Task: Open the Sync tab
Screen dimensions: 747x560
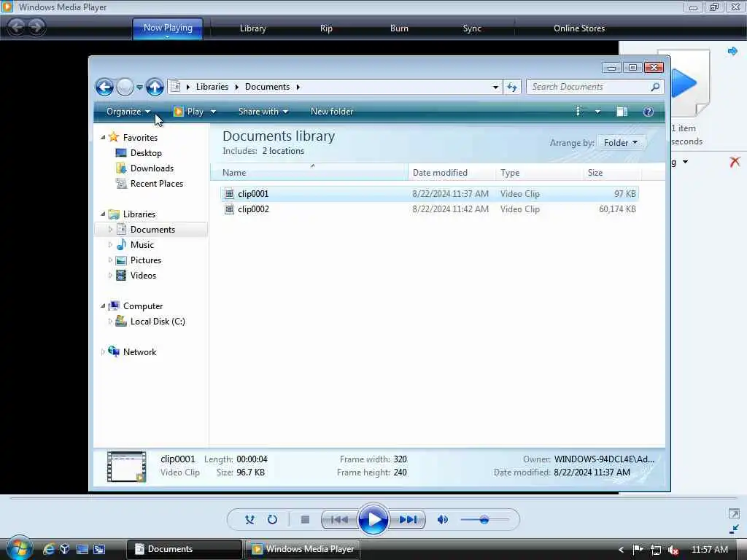Action: click(x=472, y=28)
